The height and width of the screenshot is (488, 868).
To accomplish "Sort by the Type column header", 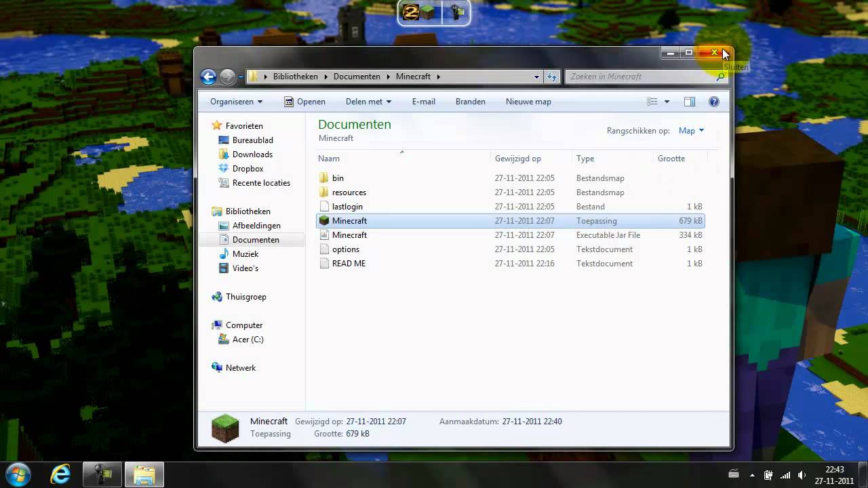I will pos(612,159).
